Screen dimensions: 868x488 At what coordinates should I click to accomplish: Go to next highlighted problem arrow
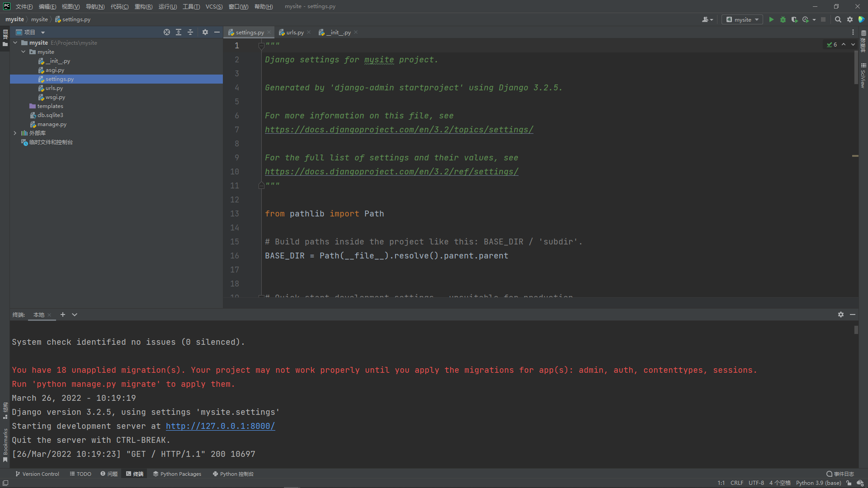coord(853,44)
